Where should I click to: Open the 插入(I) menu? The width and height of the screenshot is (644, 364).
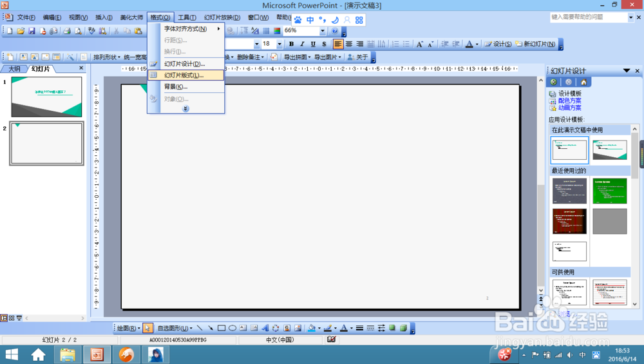point(104,17)
